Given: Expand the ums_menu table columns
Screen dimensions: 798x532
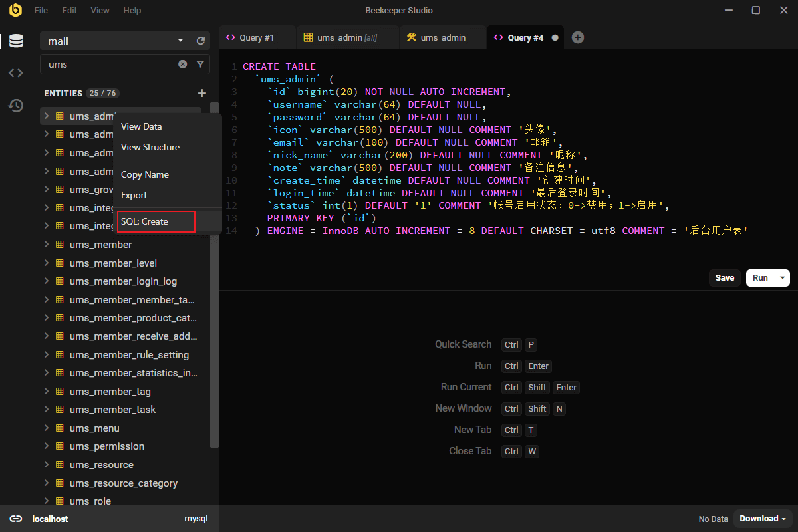Looking at the screenshot, I should pos(47,428).
